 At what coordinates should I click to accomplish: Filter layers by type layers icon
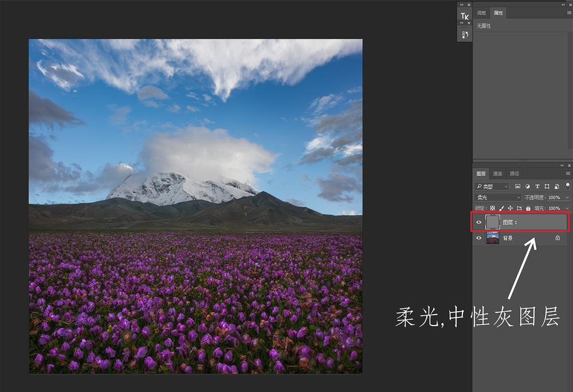pyautogui.click(x=537, y=186)
